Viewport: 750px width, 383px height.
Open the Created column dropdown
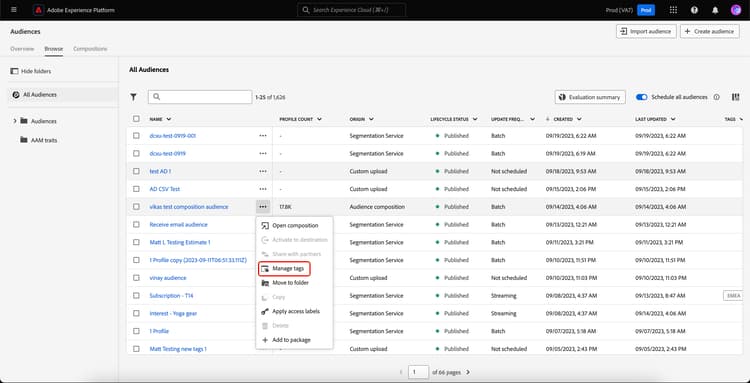tap(579, 119)
